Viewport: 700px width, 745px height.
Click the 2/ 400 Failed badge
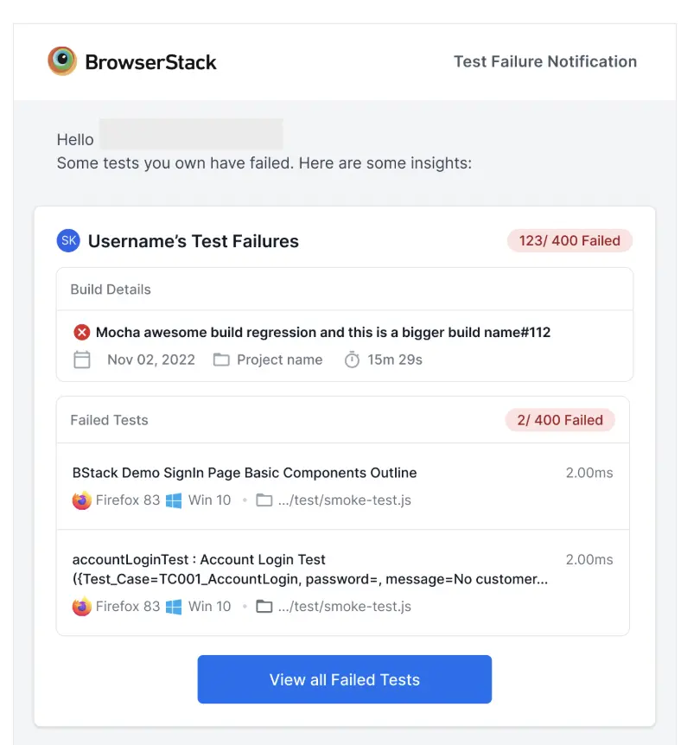pos(560,421)
